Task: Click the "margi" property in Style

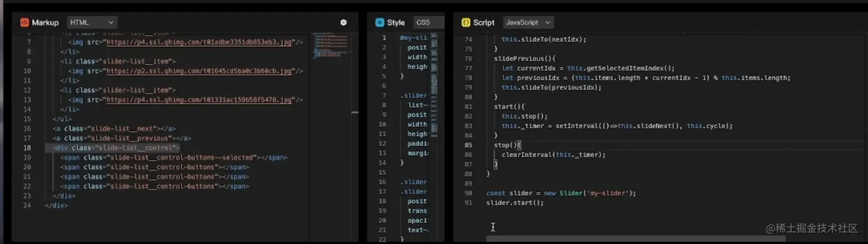Action: coord(417,153)
